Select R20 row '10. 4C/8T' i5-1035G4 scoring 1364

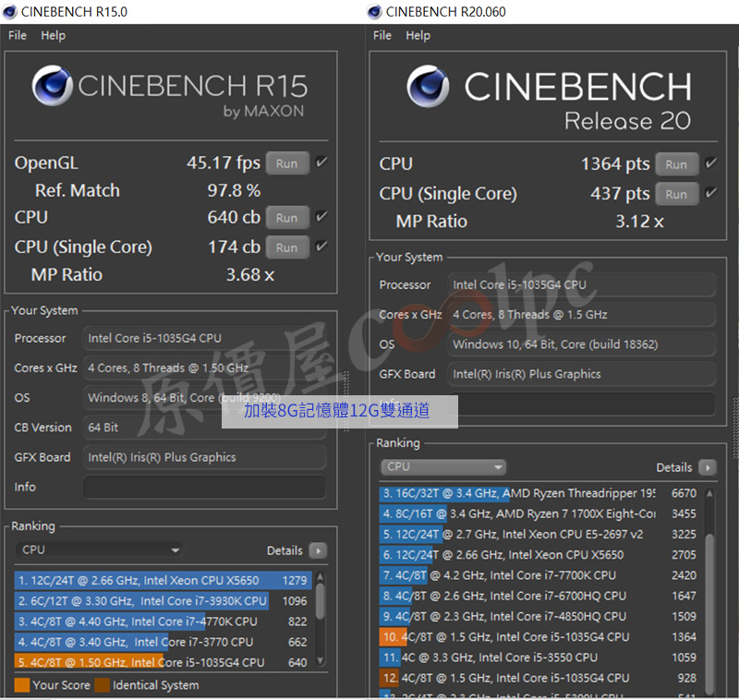pyautogui.click(x=540, y=637)
